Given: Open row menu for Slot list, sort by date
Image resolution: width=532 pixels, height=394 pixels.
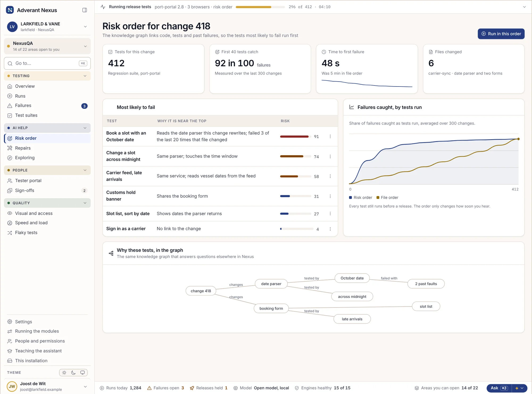Looking at the screenshot, I should click(x=330, y=214).
